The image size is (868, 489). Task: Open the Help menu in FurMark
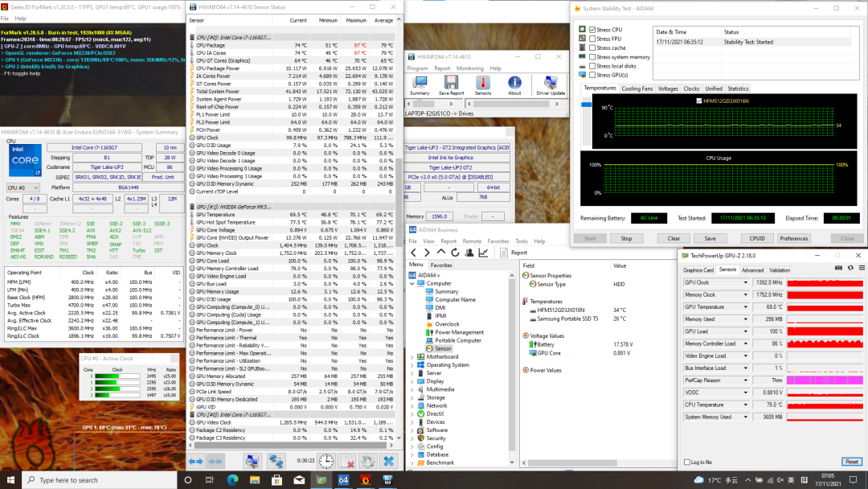coord(20,18)
